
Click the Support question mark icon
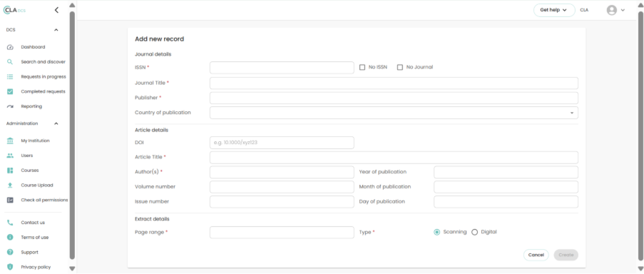[x=10, y=252]
